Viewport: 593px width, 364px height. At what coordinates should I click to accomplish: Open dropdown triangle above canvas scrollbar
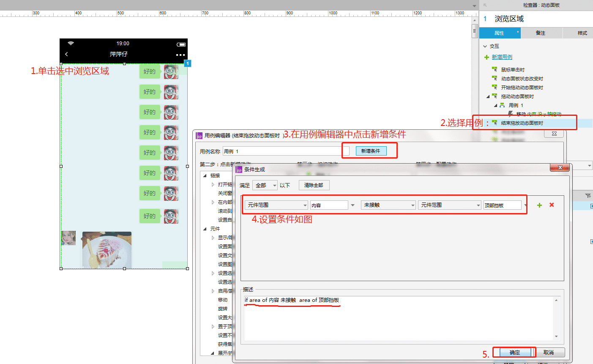tap(475, 6)
